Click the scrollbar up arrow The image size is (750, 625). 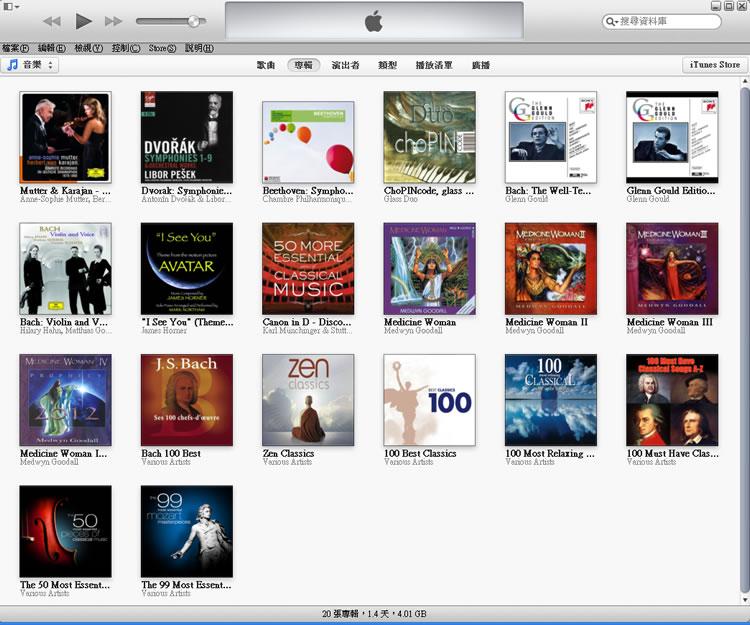(745, 82)
